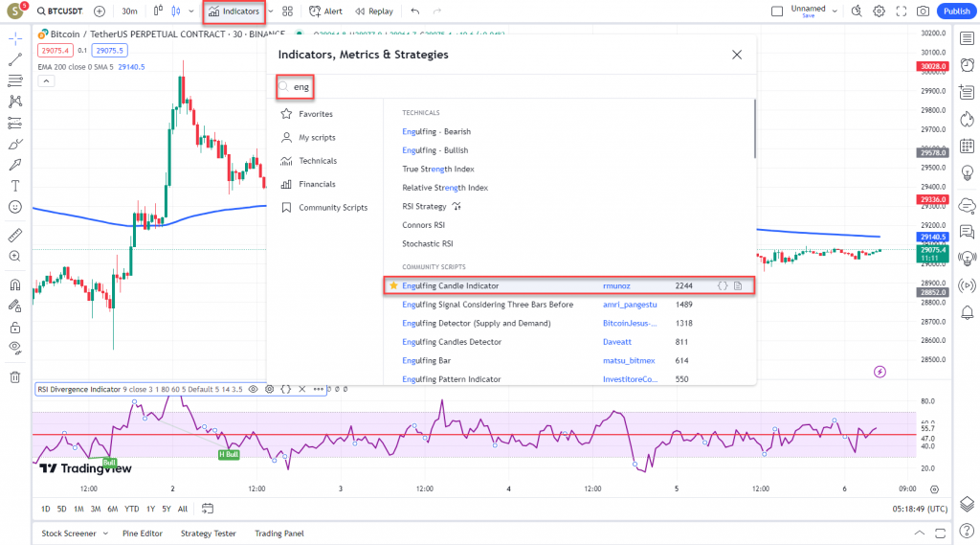The width and height of the screenshot is (980, 545).
Task: Hide the RSI Divergence Indicator eye
Action: pyautogui.click(x=253, y=389)
